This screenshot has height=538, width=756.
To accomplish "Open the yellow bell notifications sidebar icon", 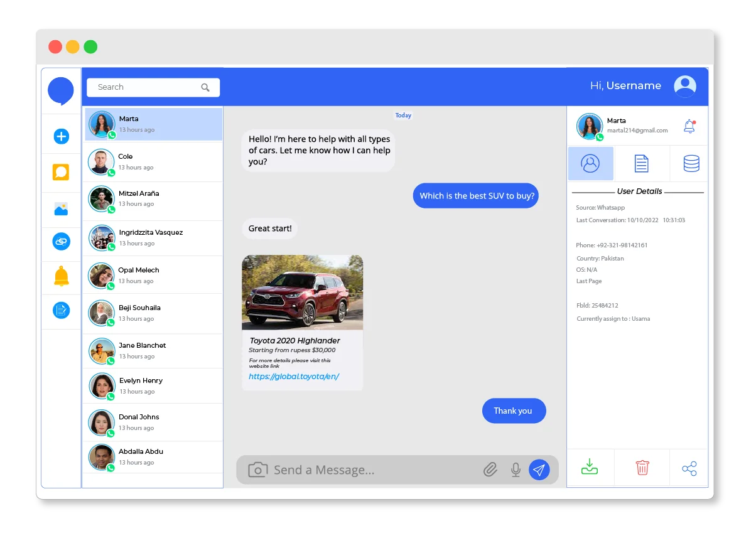I will click(61, 276).
